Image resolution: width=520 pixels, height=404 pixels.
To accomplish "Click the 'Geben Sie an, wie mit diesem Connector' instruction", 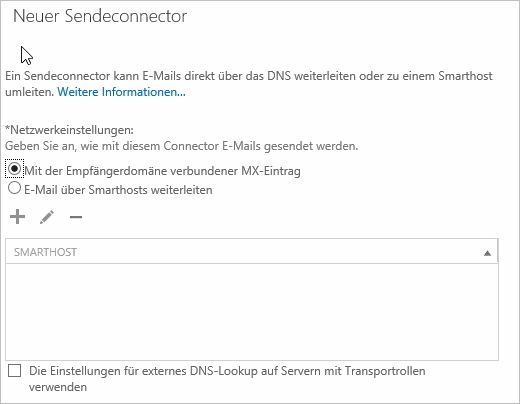I will [182, 146].
